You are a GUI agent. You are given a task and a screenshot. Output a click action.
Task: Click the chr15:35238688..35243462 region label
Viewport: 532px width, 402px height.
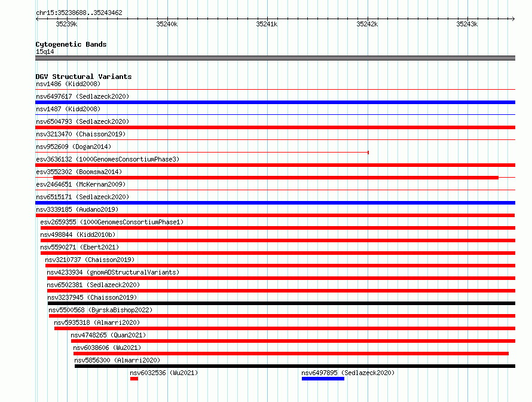79,13
